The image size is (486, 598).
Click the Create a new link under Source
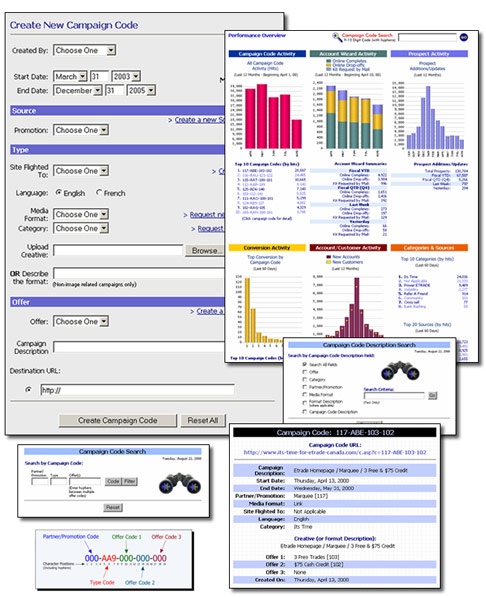tap(200, 120)
